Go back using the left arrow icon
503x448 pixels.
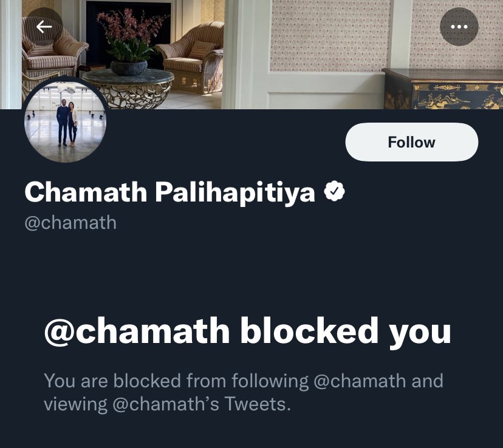click(44, 27)
